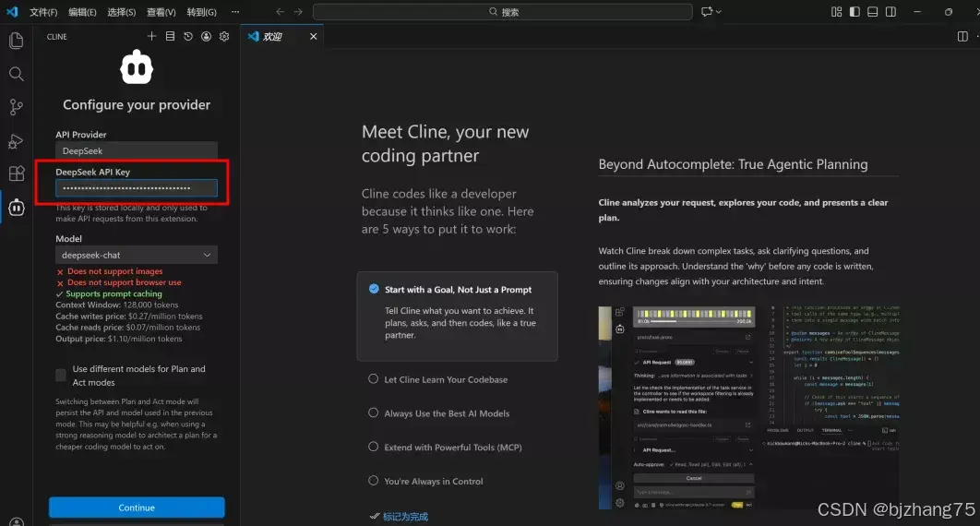Select Always Use the Best AI Models step
The image size is (980, 526).
pyautogui.click(x=373, y=412)
